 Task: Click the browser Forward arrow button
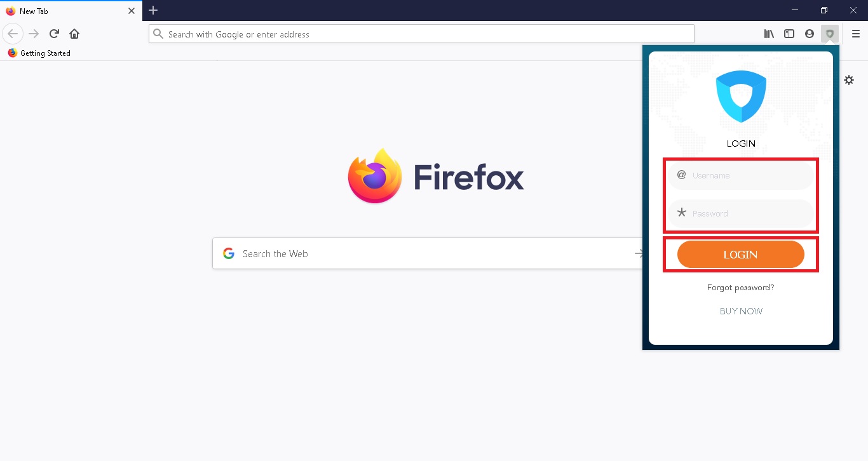[34, 34]
